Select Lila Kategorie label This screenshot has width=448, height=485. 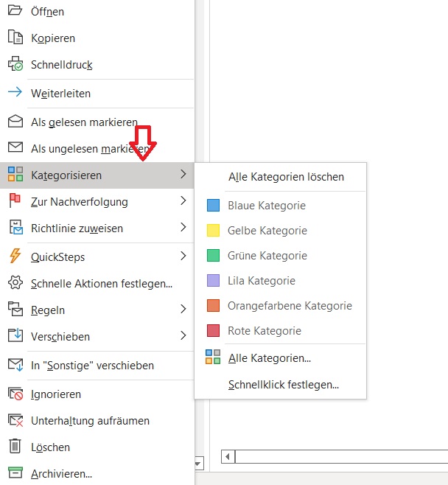click(262, 281)
